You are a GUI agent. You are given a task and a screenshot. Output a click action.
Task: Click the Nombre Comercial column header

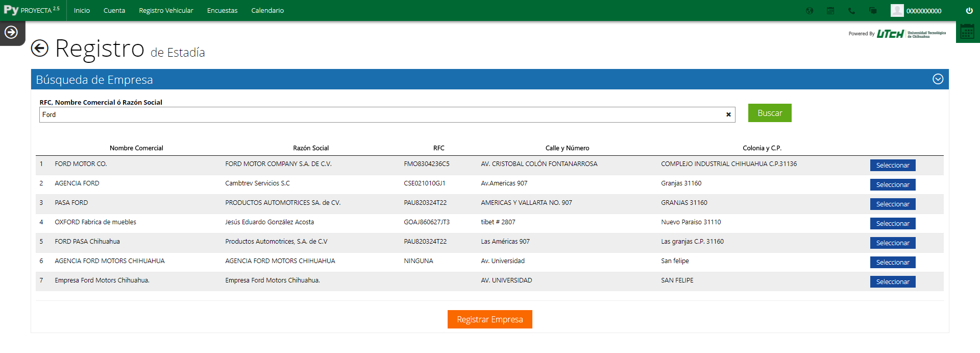[x=136, y=148]
